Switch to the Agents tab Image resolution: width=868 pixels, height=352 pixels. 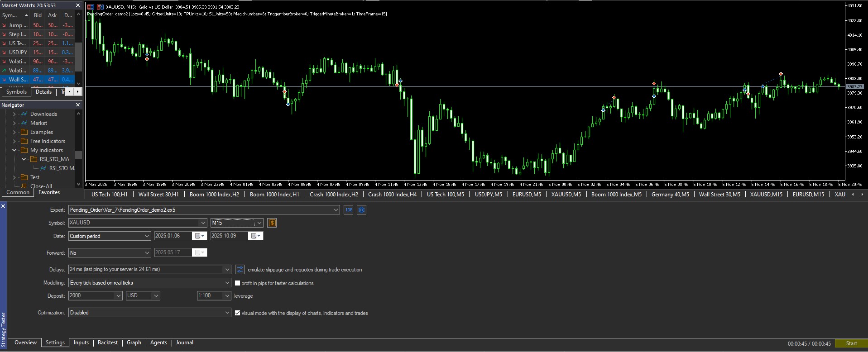pyautogui.click(x=158, y=343)
